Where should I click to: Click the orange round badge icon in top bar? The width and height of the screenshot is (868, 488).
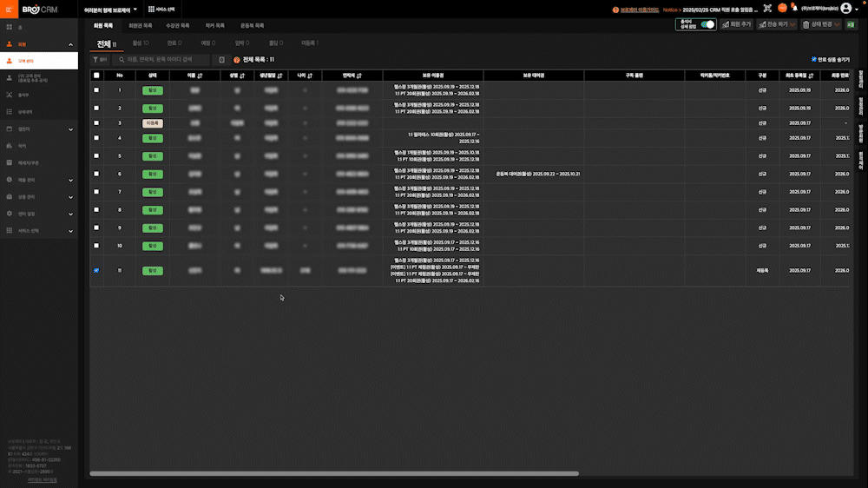(x=782, y=8)
